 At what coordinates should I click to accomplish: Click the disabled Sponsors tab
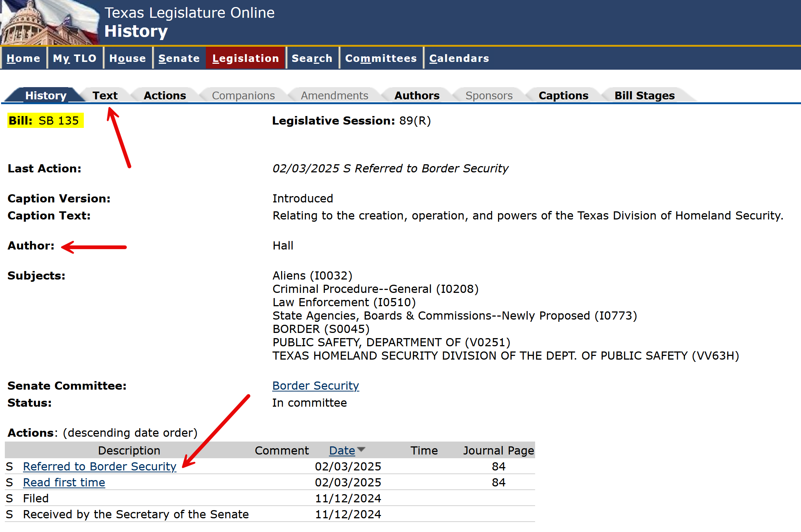[489, 95]
